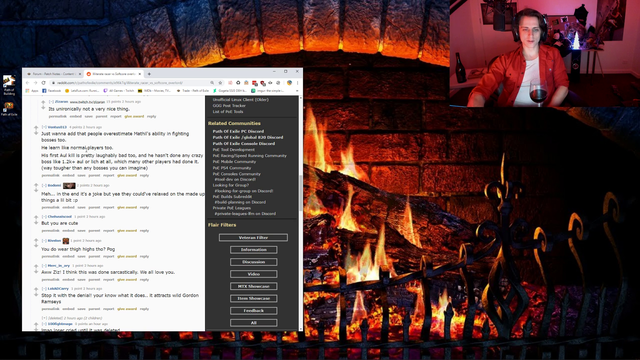Collapse the "Aww Ziz!" comment
The image size is (640, 360).
(44, 266)
